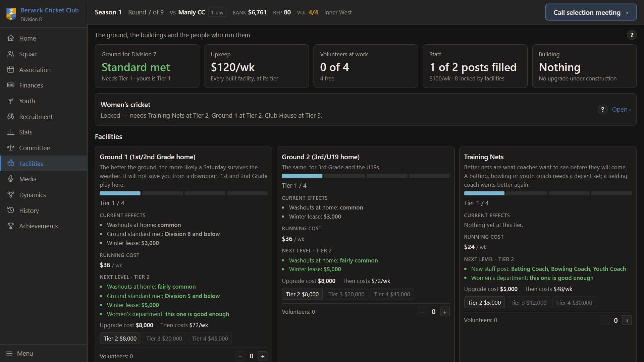Buy Training Nets Tier 2 $5,000 upgrade
The height and width of the screenshot is (362, 644).
coord(484,303)
